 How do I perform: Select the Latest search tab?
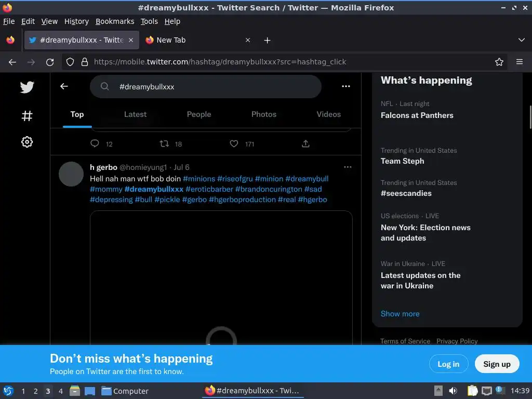[x=136, y=114]
